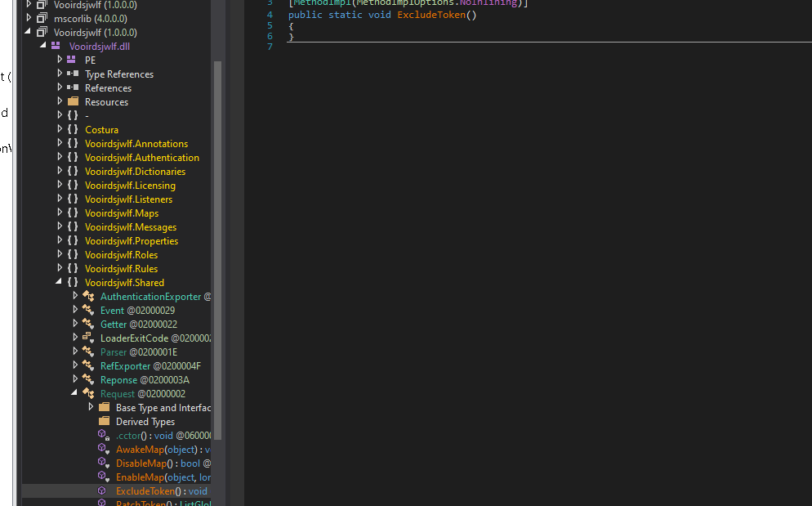The image size is (812, 506).
Task: Click the Event class icon
Action: point(88,310)
